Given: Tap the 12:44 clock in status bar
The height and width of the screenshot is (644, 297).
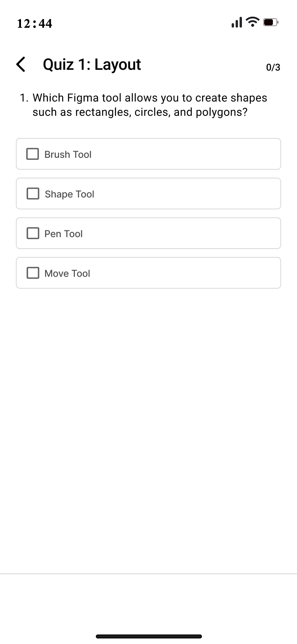Looking at the screenshot, I should pos(34,23).
